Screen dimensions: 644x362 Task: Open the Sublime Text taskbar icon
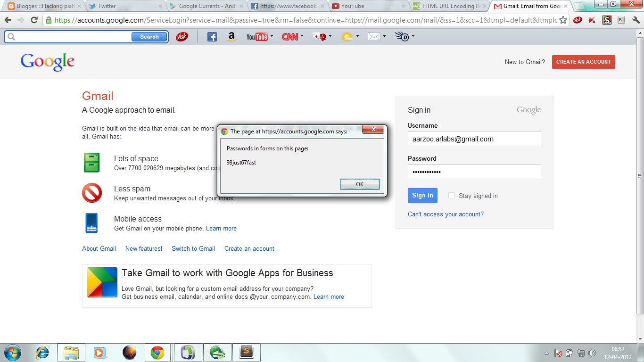click(246, 353)
